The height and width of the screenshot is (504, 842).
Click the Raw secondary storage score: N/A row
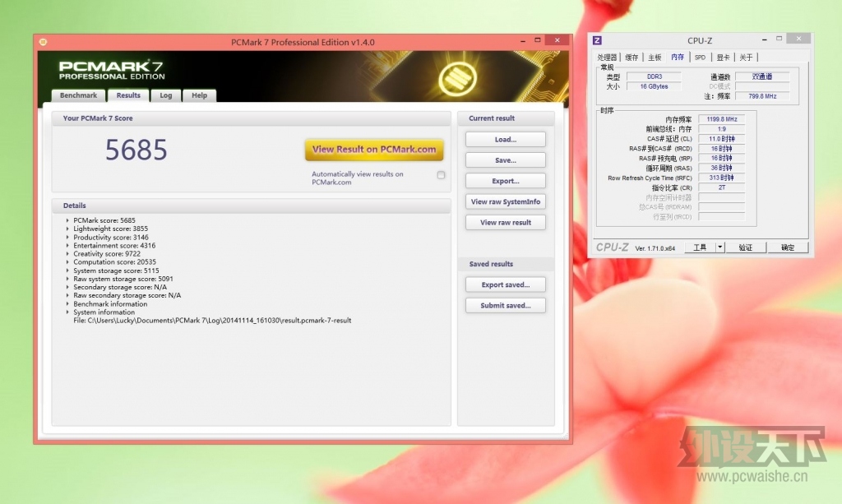pos(127,295)
